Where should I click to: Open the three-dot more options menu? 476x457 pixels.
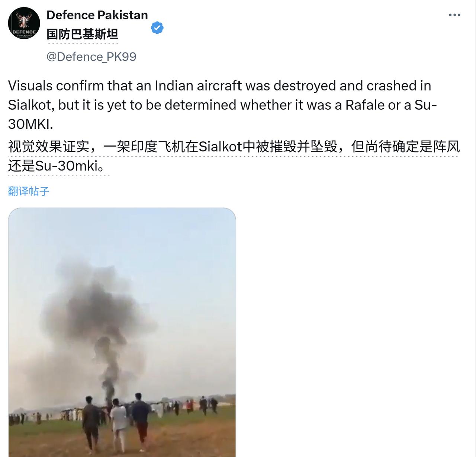click(x=454, y=15)
